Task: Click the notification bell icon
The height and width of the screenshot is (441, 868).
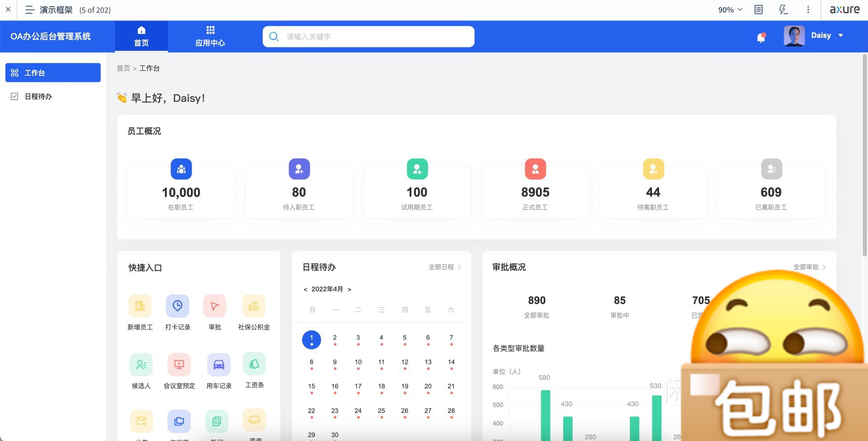Action: point(761,38)
